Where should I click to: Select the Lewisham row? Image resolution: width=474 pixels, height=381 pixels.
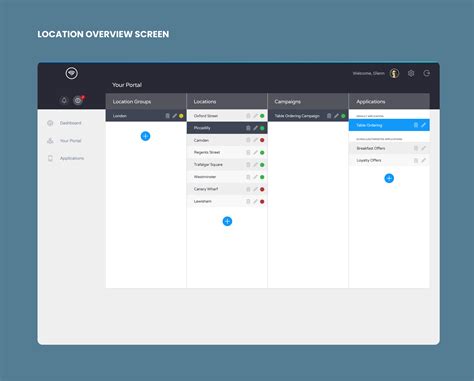point(227,202)
